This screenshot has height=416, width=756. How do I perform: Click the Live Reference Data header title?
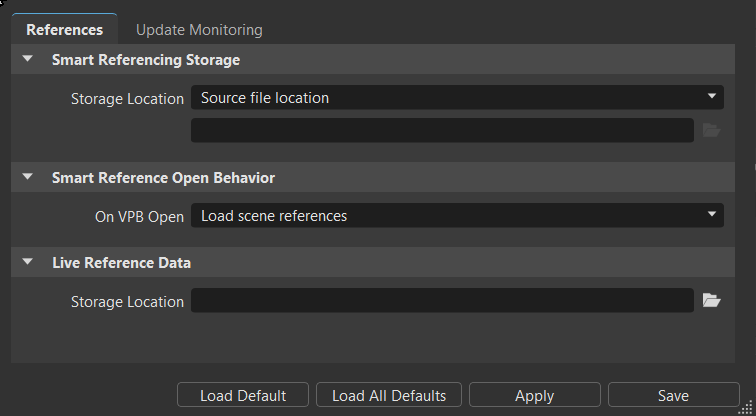[x=121, y=263]
